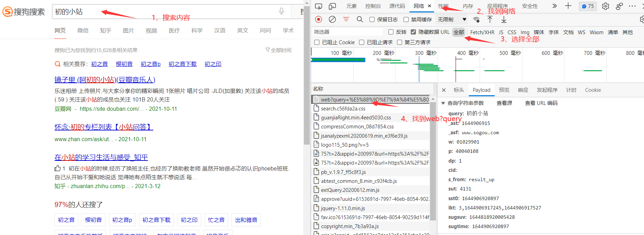Screen dimensions: 644x235
Task: Click the 初之音下载 related suggestion link
Action: point(183,64)
